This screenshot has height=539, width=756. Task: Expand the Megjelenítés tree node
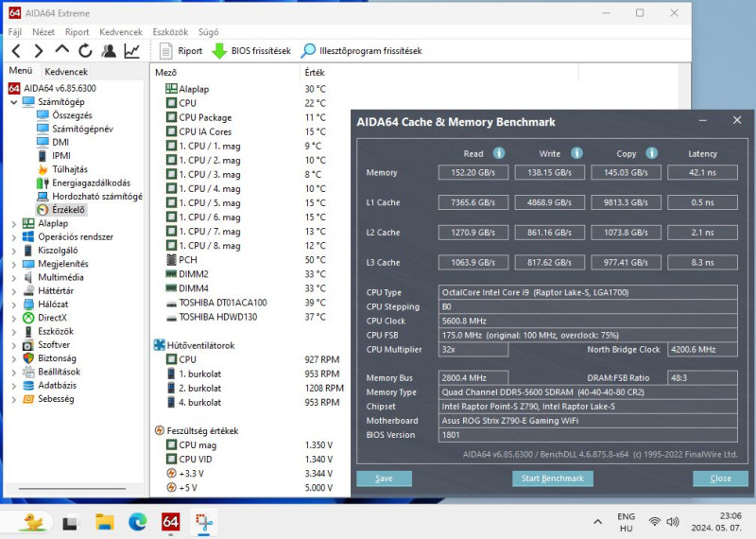click(14, 265)
